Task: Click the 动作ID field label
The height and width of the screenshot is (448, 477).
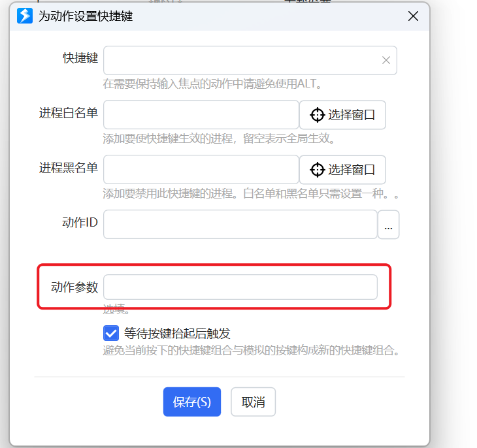Action: point(80,222)
